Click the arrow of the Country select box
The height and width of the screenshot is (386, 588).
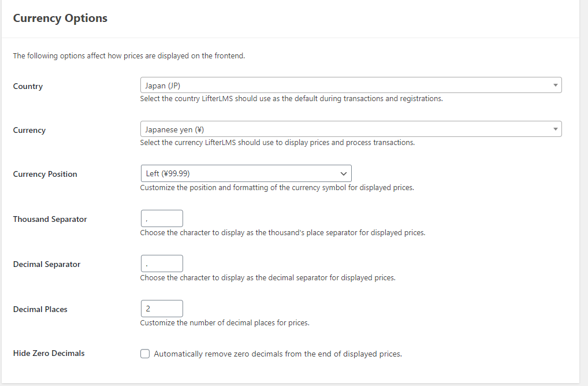pos(556,85)
